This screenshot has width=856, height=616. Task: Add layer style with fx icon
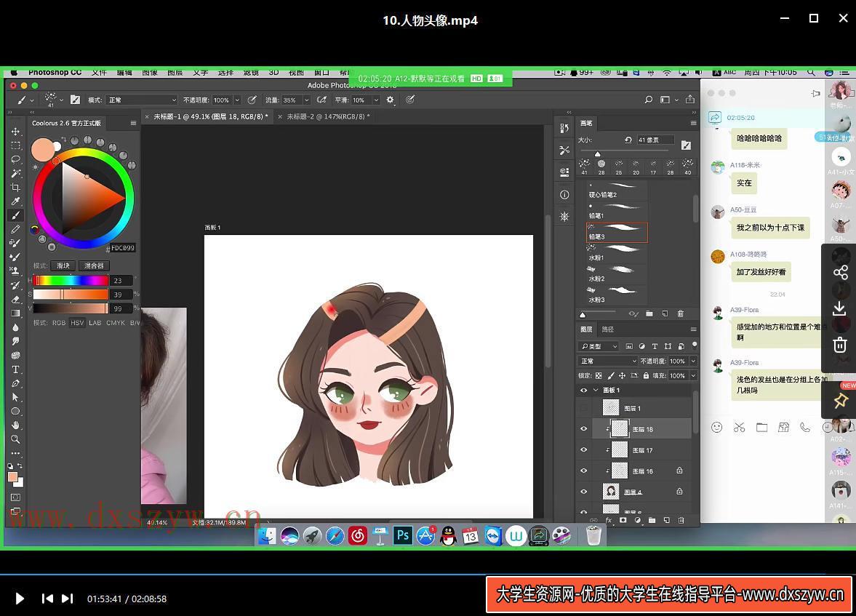[609, 521]
